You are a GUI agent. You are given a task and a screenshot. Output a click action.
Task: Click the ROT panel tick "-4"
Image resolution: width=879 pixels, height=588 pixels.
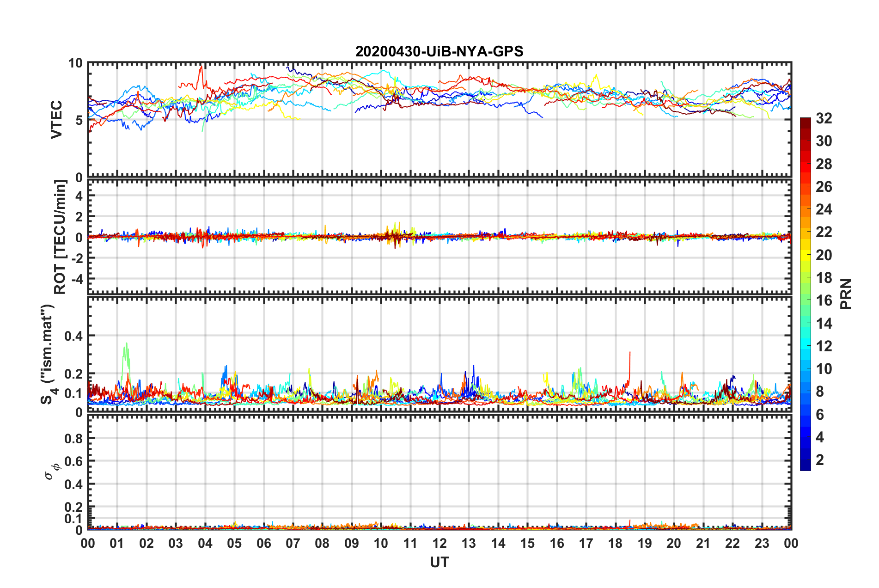coord(76,279)
